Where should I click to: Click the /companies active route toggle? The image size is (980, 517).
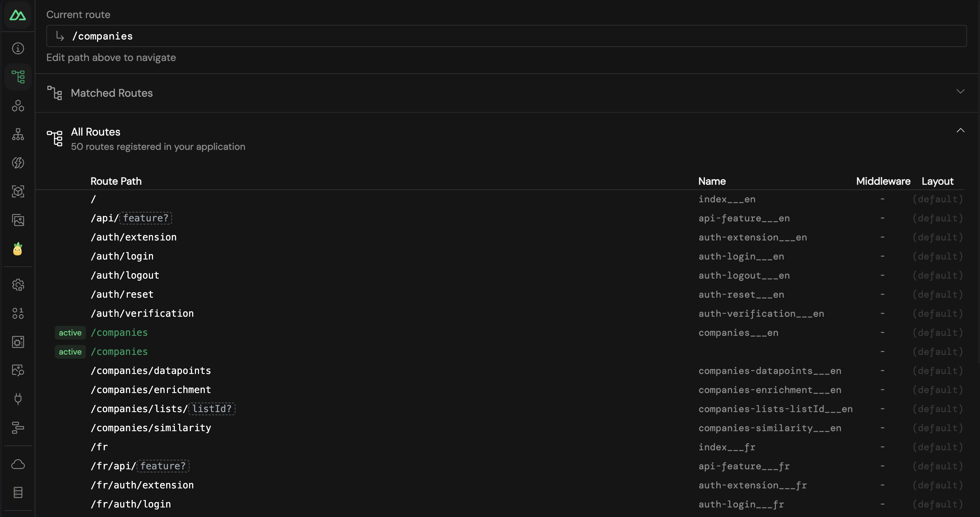pos(70,332)
